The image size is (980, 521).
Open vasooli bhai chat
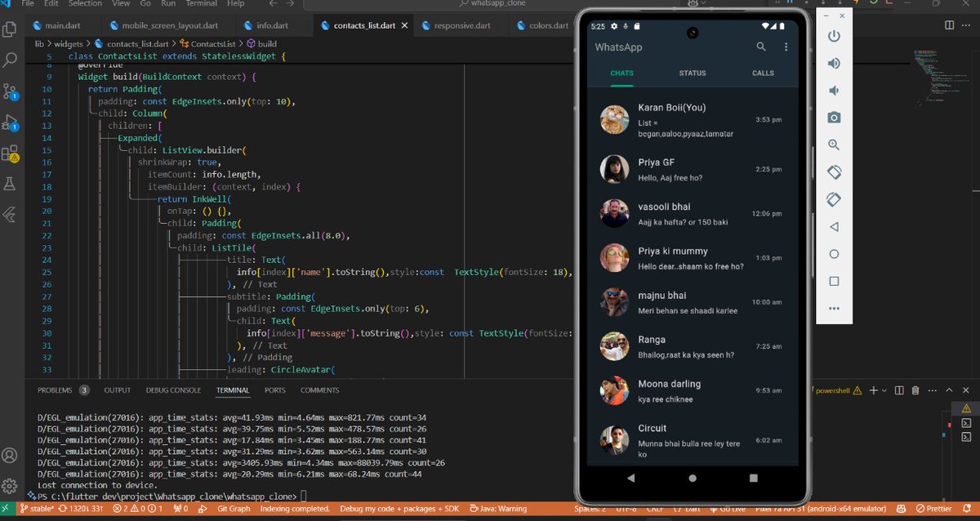coord(693,214)
